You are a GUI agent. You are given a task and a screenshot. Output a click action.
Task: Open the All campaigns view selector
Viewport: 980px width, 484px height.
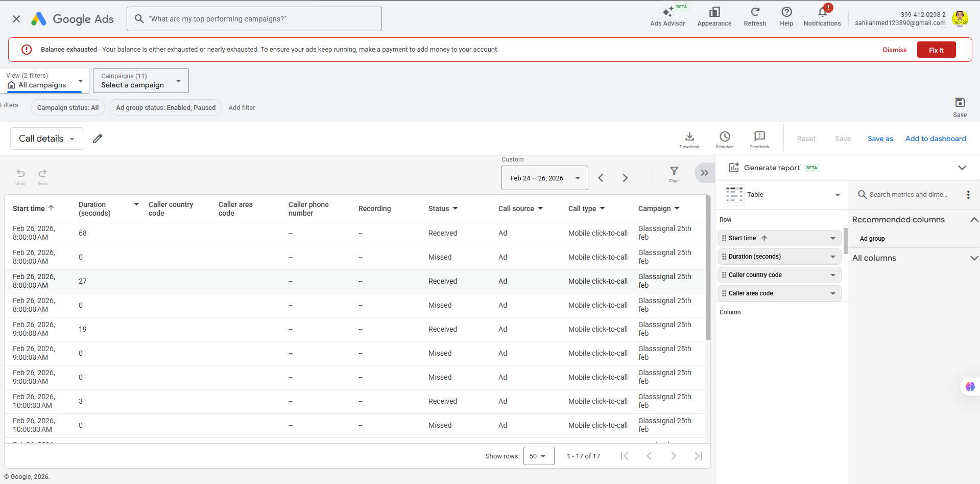pos(44,81)
